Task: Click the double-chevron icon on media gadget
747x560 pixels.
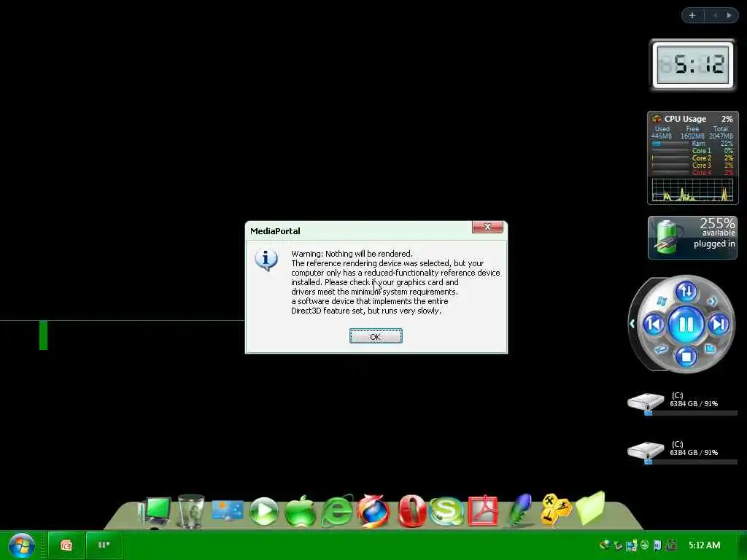Action: (712, 301)
